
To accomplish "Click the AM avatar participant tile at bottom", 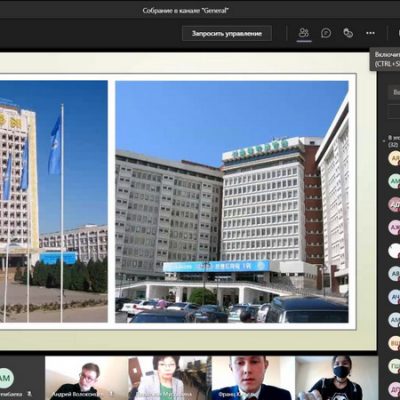I will (22, 378).
